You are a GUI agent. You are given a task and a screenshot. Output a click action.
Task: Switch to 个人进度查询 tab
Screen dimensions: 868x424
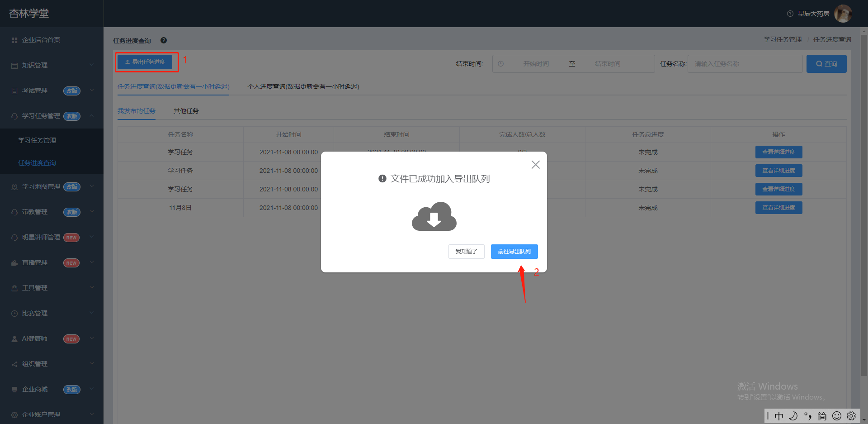(303, 86)
